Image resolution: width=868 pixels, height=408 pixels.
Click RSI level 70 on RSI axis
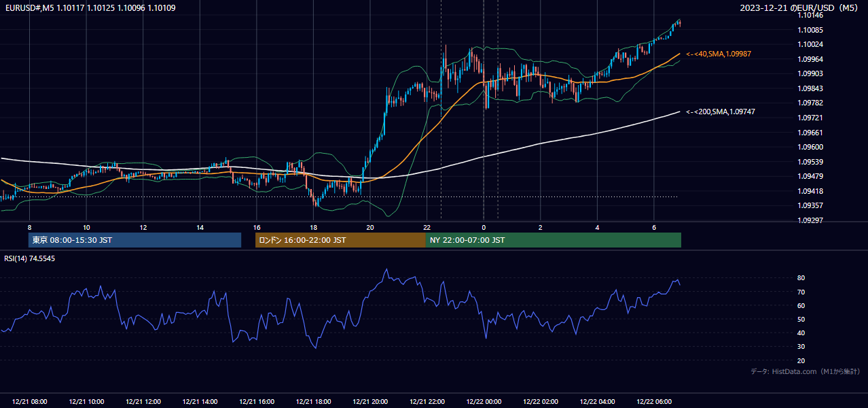click(x=801, y=292)
